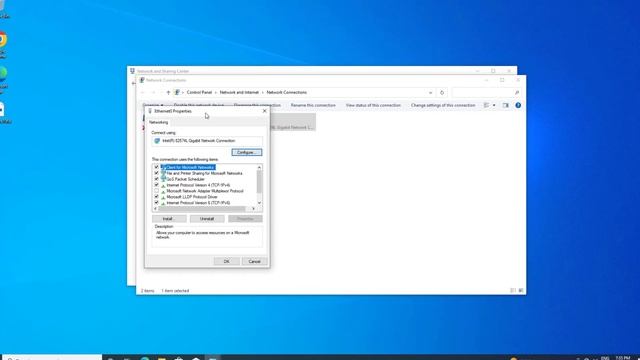Open the Networking tab
This screenshot has height=360, width=640.
[158, 122]
